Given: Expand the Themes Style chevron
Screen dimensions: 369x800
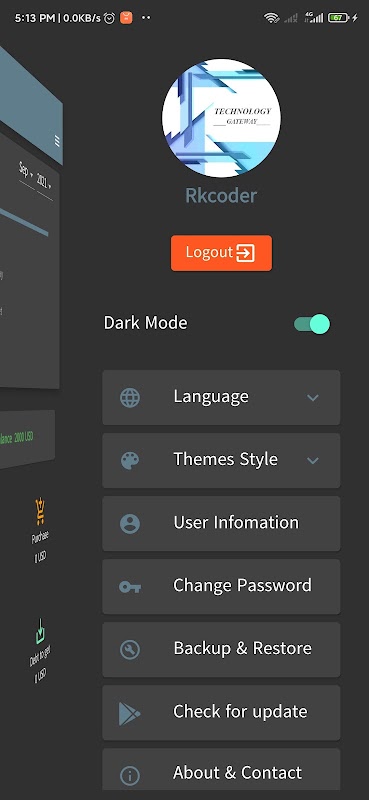Looking at the screenshot, I should coord(313,460).
